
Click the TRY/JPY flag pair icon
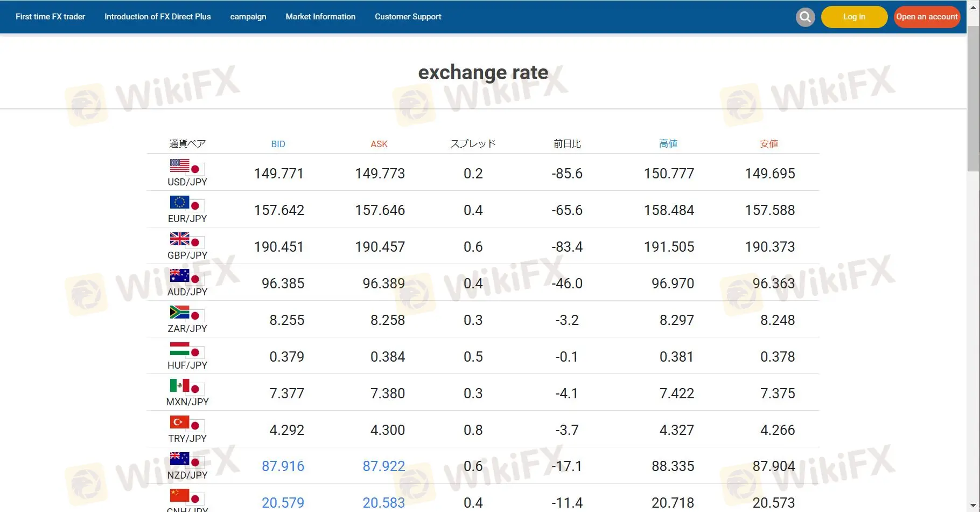(187, 423)
